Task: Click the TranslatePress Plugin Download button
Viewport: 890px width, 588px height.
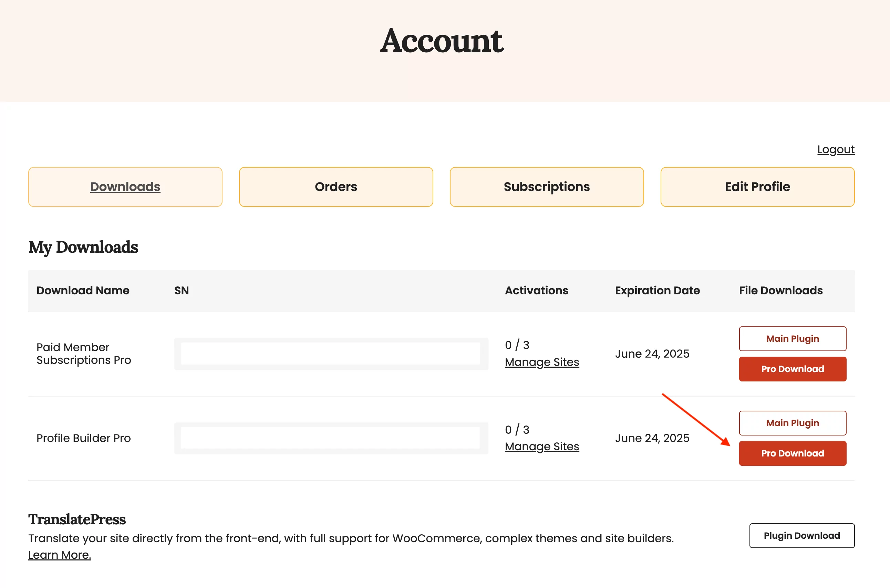Action: click(x=802, y=536)
